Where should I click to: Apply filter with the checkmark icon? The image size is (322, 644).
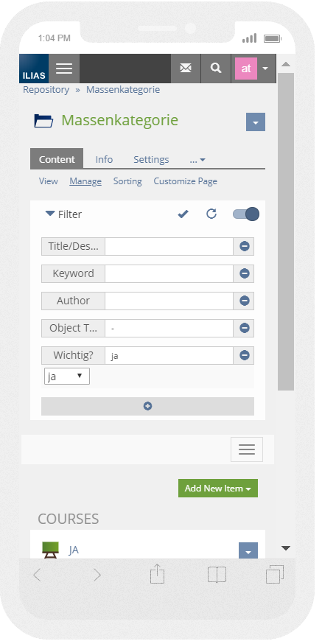(x=183, y=214)
